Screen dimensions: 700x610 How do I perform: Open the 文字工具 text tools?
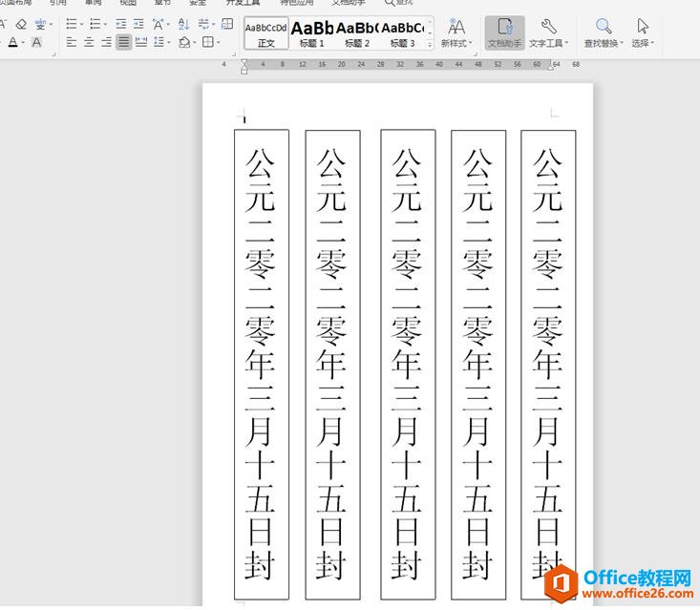548,33
